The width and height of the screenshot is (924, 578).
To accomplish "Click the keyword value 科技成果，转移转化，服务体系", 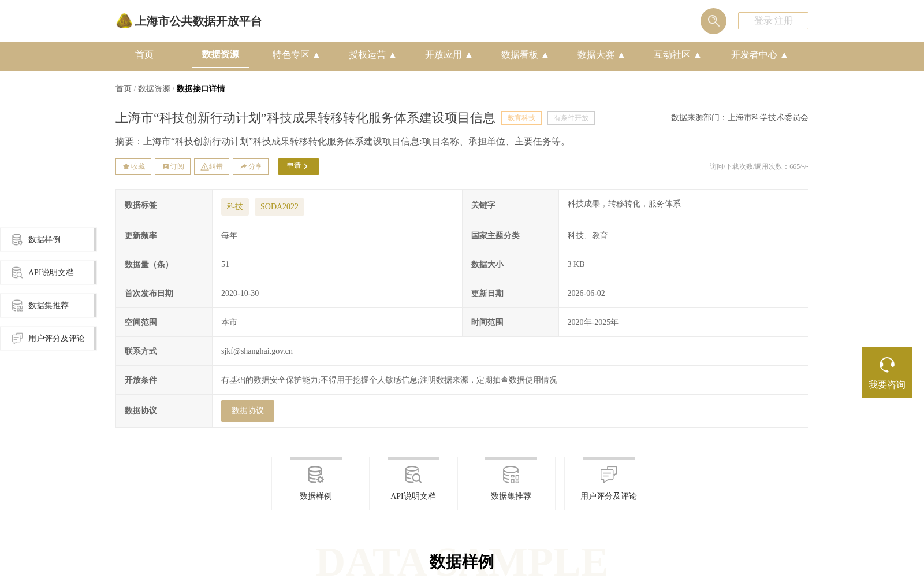I will [x=624, y=203].
